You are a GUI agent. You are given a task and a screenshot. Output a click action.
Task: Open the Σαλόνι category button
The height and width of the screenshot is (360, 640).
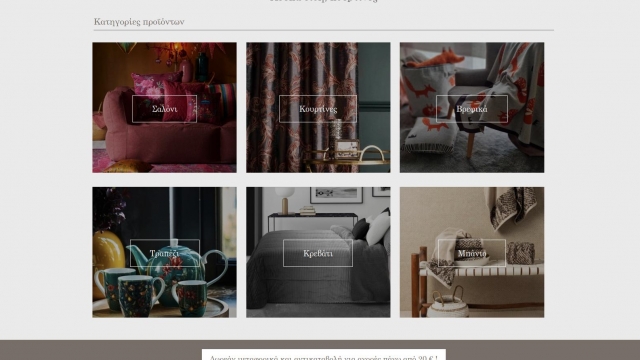tap(164, 109)
